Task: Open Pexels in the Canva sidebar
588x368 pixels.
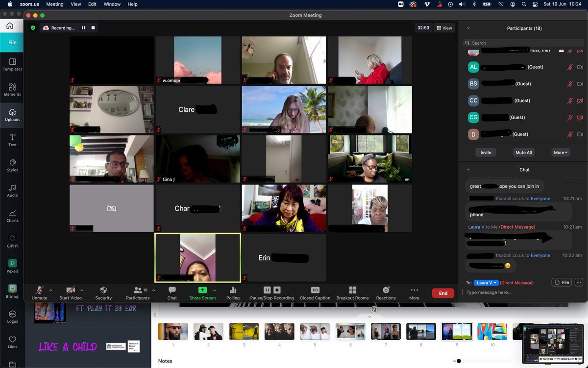Action: [x=12, y=266]
